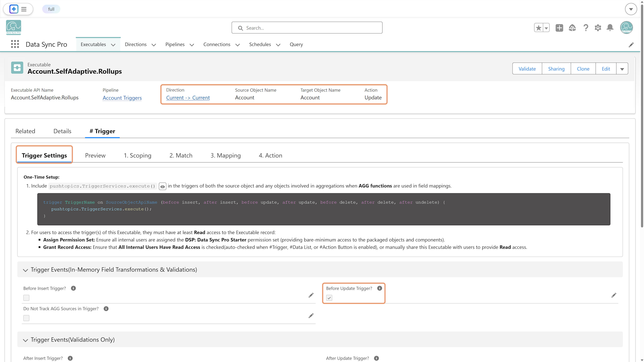Click into the Search input field
The height and width of the screenshot is (362, 644).
(307, 28)
